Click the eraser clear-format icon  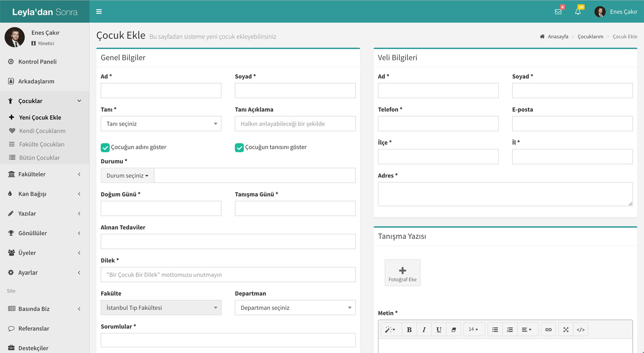[454, 330]
